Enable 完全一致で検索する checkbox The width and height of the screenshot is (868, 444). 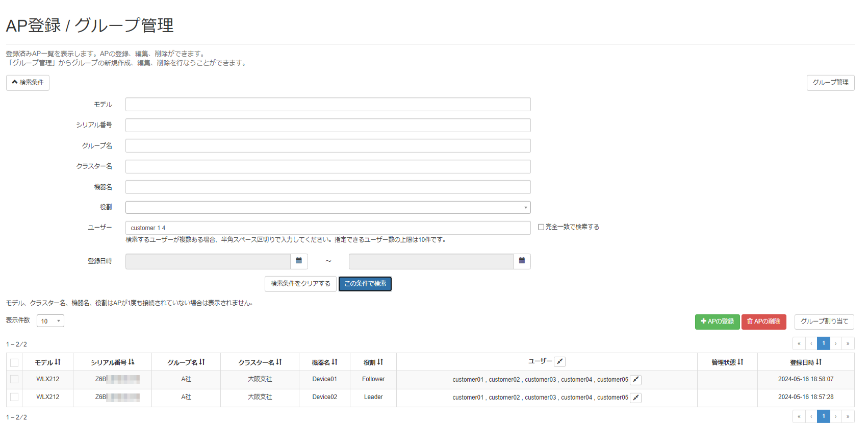541,227
